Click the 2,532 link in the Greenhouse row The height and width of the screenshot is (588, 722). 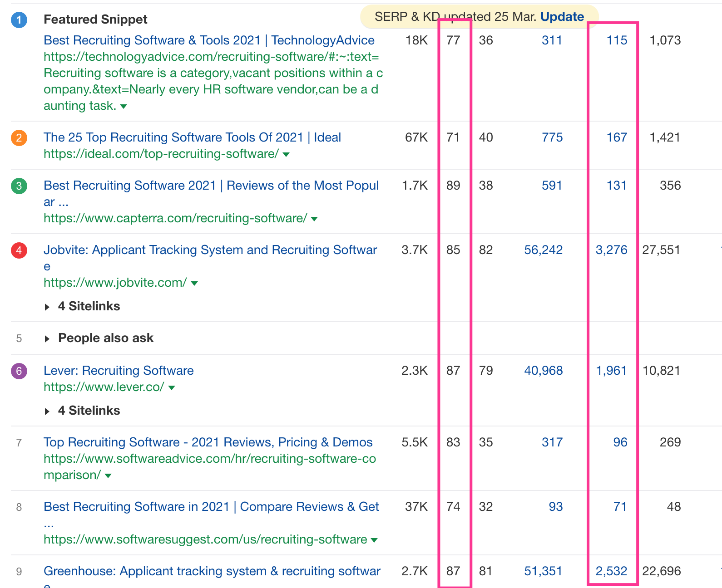pyautogui.click(x=611, y=571)
